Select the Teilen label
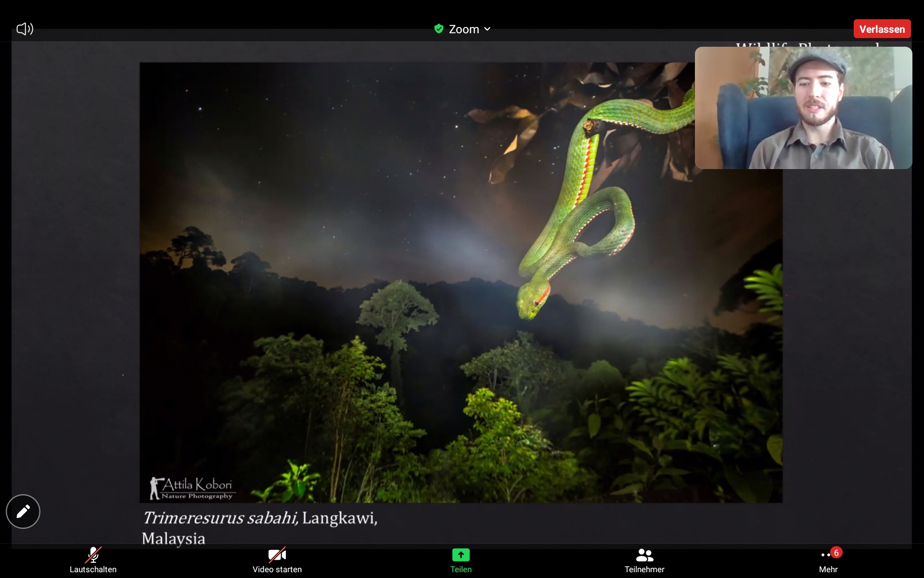 [461, 569]
